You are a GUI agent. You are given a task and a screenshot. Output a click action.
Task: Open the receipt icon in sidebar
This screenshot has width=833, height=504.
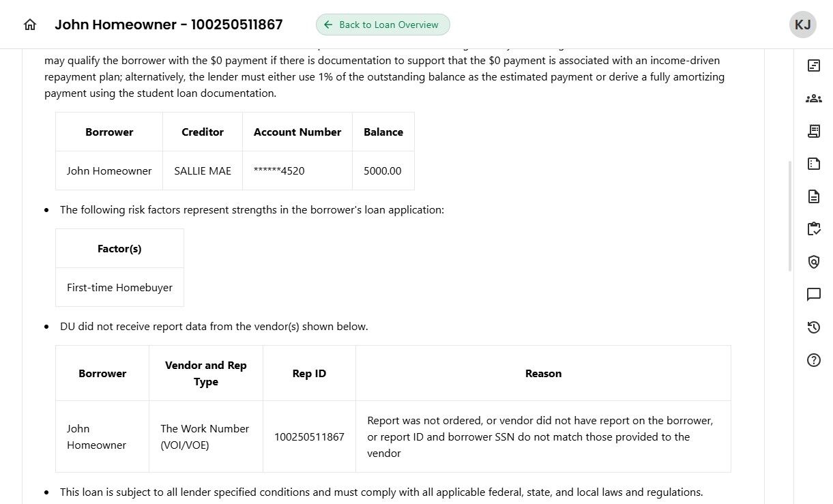813,131
